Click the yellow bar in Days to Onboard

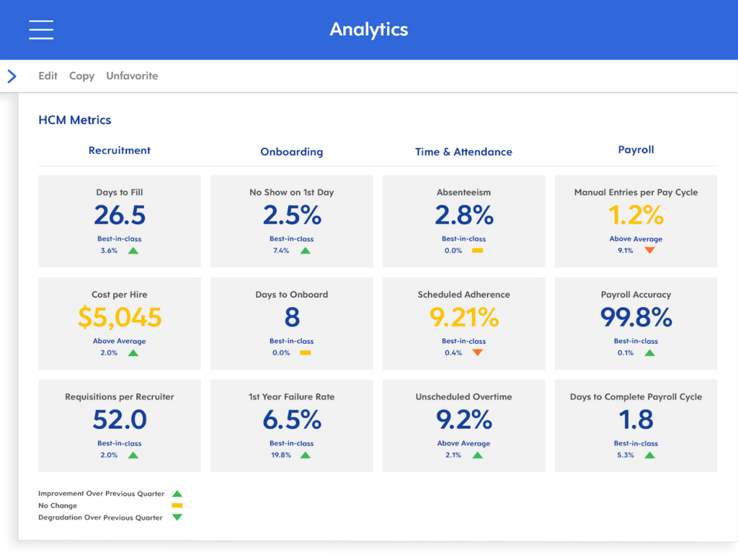(305, 353)
